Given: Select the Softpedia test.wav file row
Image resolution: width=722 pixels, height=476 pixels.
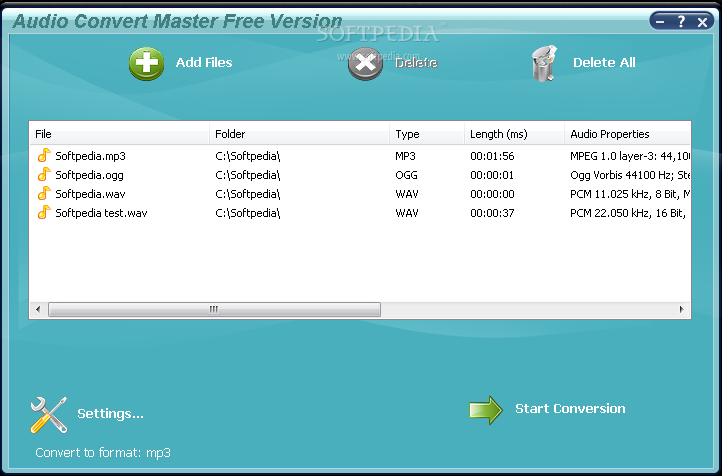Looking at the screenshot, I should tap(360, 213).
